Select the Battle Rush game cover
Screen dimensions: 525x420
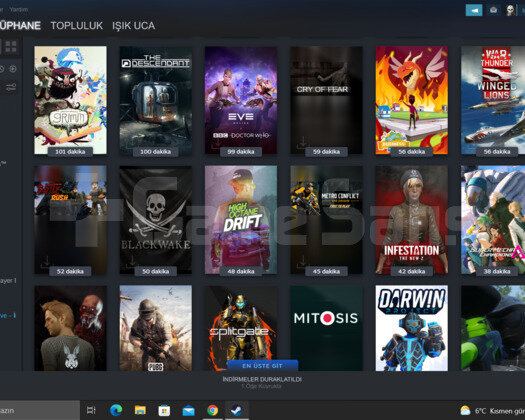70,220
